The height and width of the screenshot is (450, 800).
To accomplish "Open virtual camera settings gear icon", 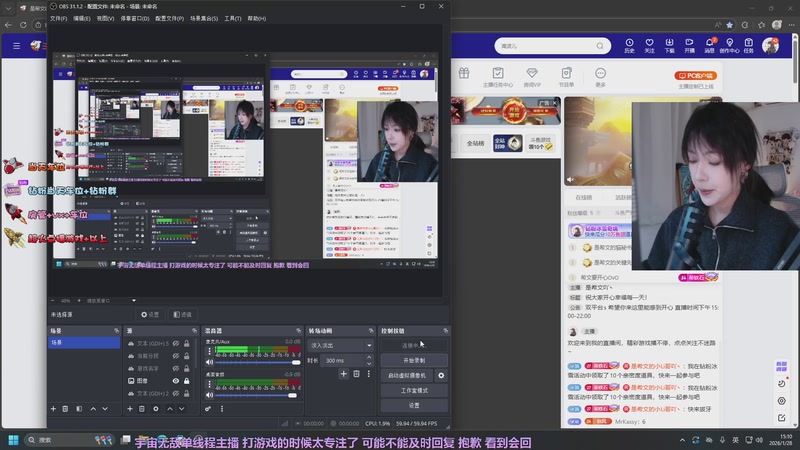I will pyautogui.click(x=441, y=376).
